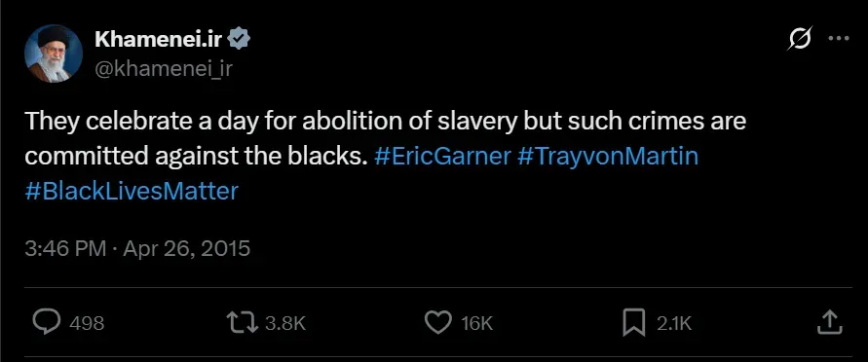This screenshot has width=868, height=362.
Task: Click the reply speech bubble icon
Action: tap(47, 322)
